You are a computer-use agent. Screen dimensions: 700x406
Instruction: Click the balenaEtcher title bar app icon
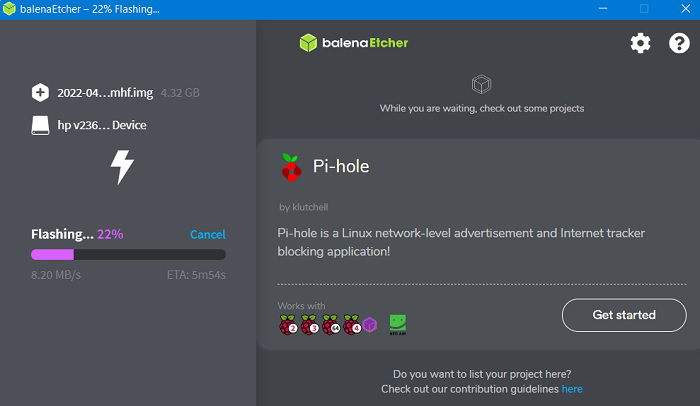point(9,9)
